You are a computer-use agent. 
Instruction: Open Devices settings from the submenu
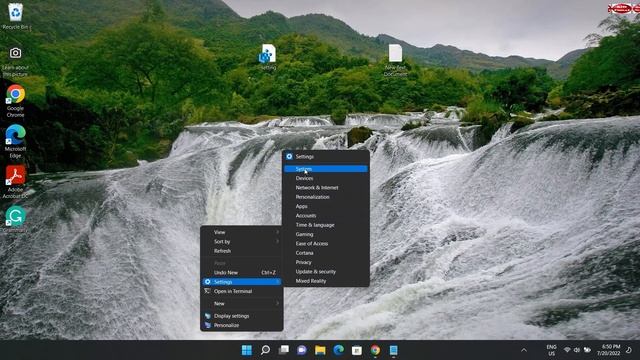(x=326, y=178)
